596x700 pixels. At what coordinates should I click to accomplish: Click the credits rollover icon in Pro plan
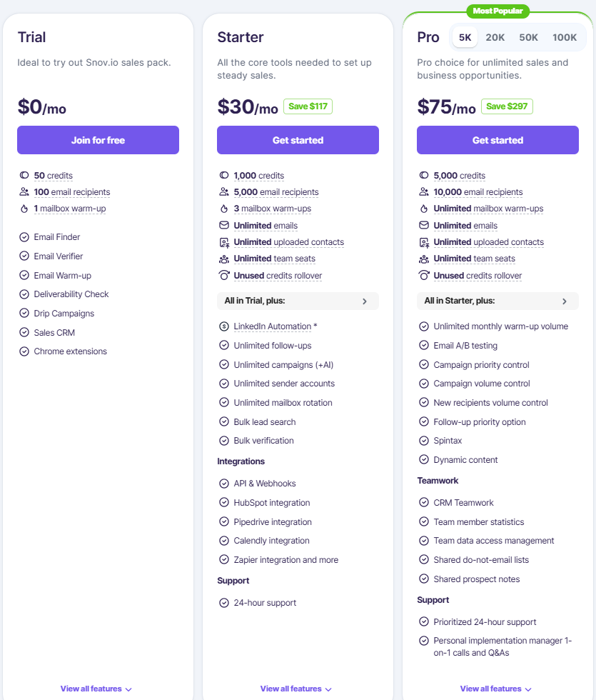(x=424, y=276)
